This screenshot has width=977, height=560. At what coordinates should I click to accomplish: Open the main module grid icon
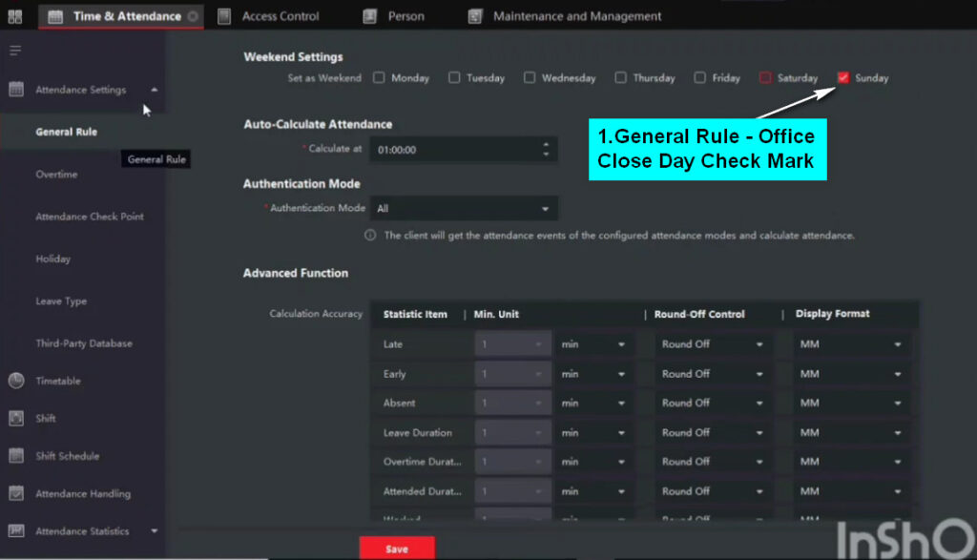15,17
